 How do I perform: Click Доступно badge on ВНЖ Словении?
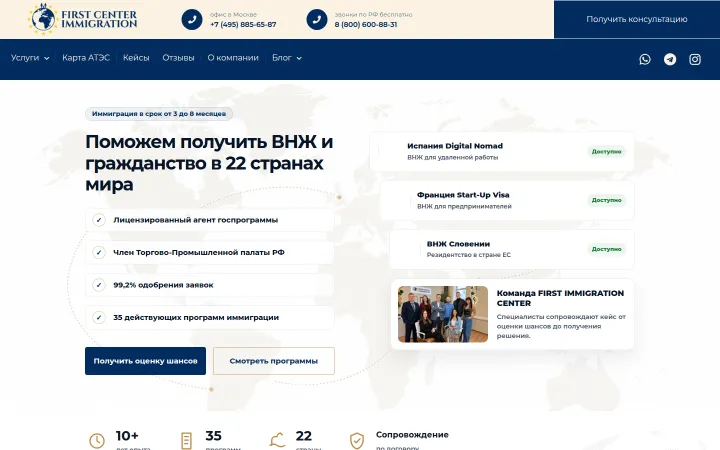point(606,249)
